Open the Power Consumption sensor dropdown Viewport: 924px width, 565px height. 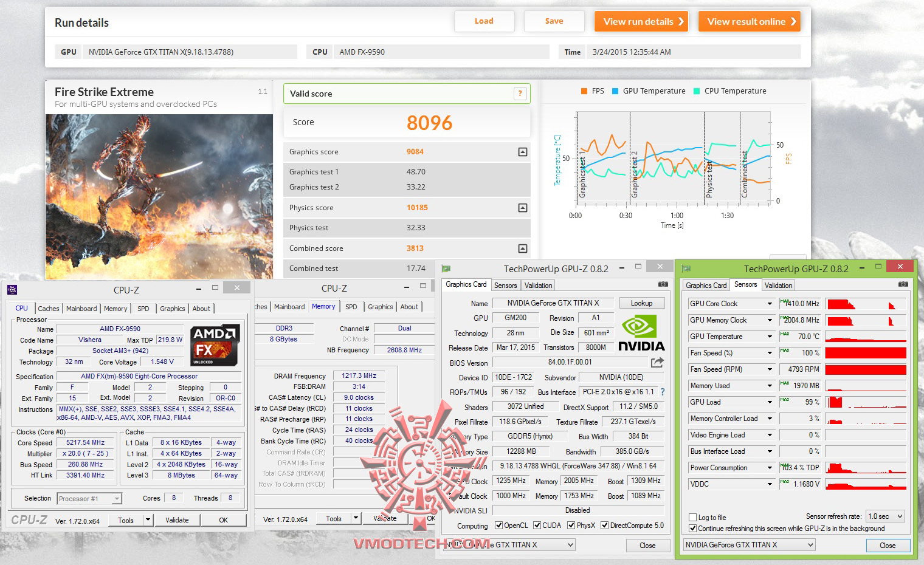pos(770,468)
